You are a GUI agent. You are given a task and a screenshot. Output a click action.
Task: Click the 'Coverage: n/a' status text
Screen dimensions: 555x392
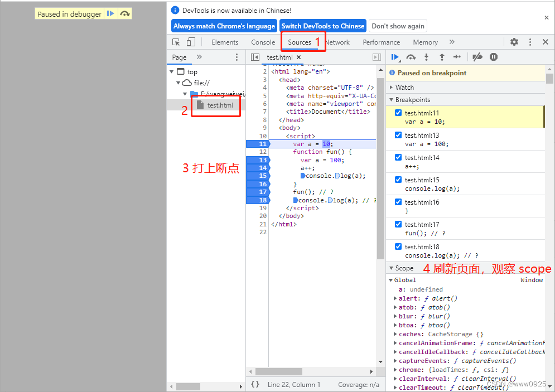click(358, 385)
